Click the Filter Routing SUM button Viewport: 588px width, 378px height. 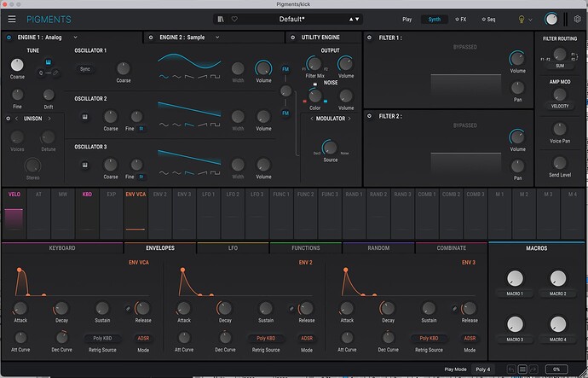click(x=560, y=66)
